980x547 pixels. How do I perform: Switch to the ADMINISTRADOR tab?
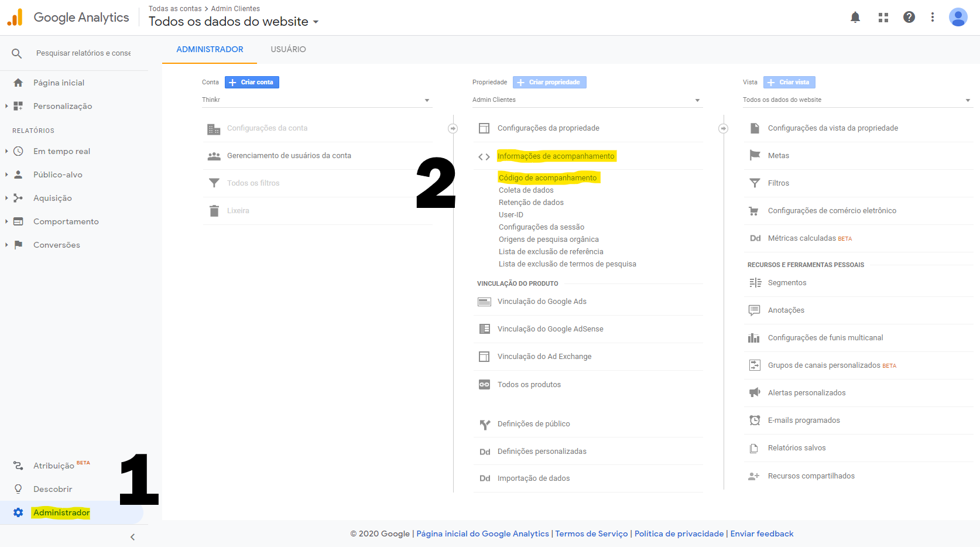[x=210, y=49]
